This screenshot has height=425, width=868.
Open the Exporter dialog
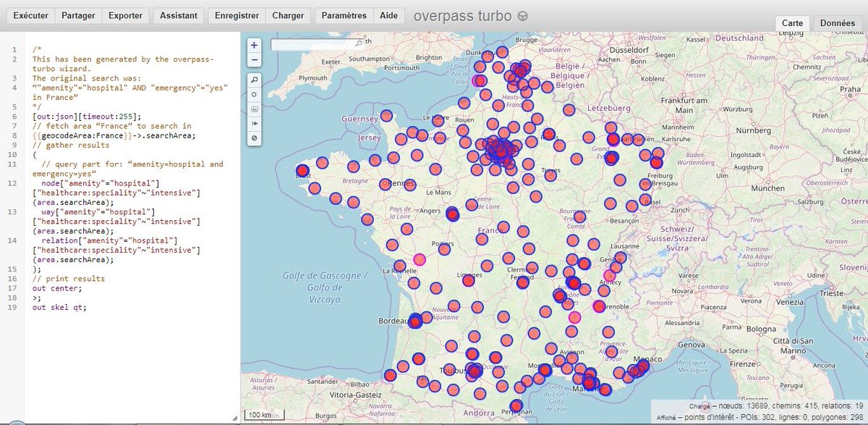[126, 16]
